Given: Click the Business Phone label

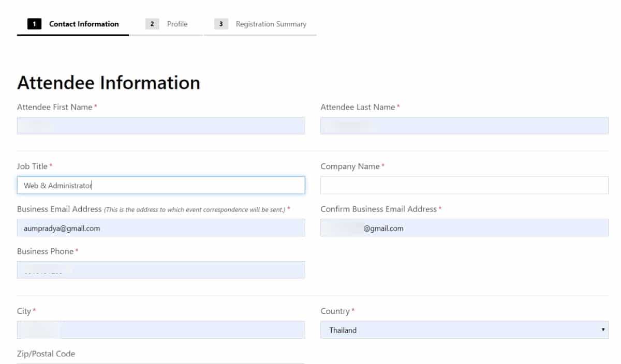Looking at the screenshot, I should (x=45, y=251).
